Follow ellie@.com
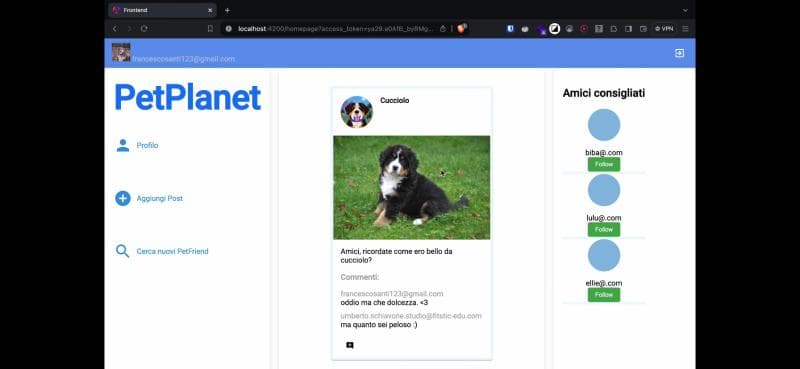 [x=604, y=295]
